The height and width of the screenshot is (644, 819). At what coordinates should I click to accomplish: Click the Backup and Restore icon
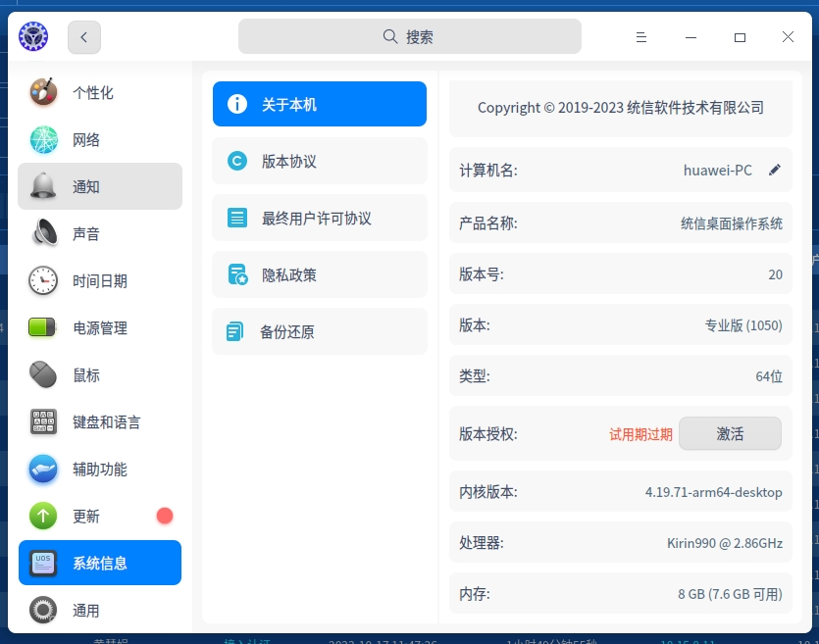[x=235, y=331]
